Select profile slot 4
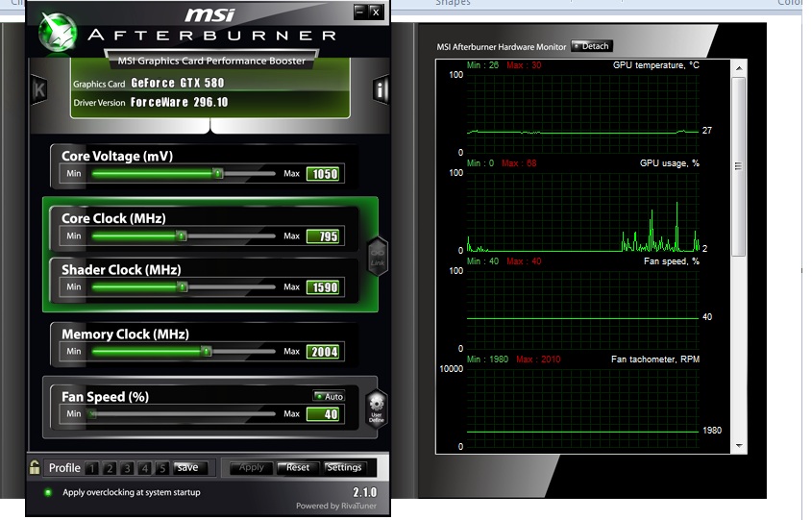 point(145,468)
